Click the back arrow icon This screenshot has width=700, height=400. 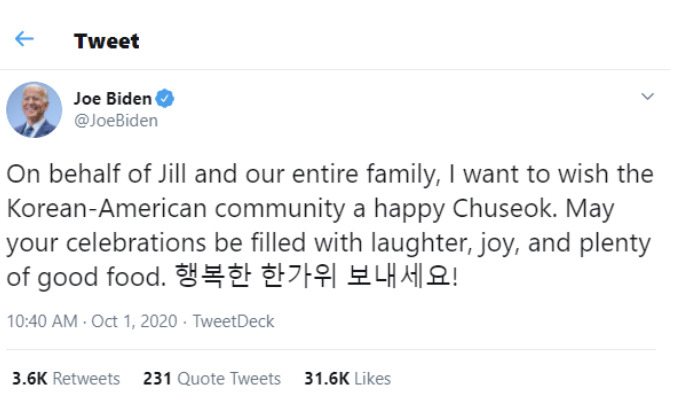24,40
